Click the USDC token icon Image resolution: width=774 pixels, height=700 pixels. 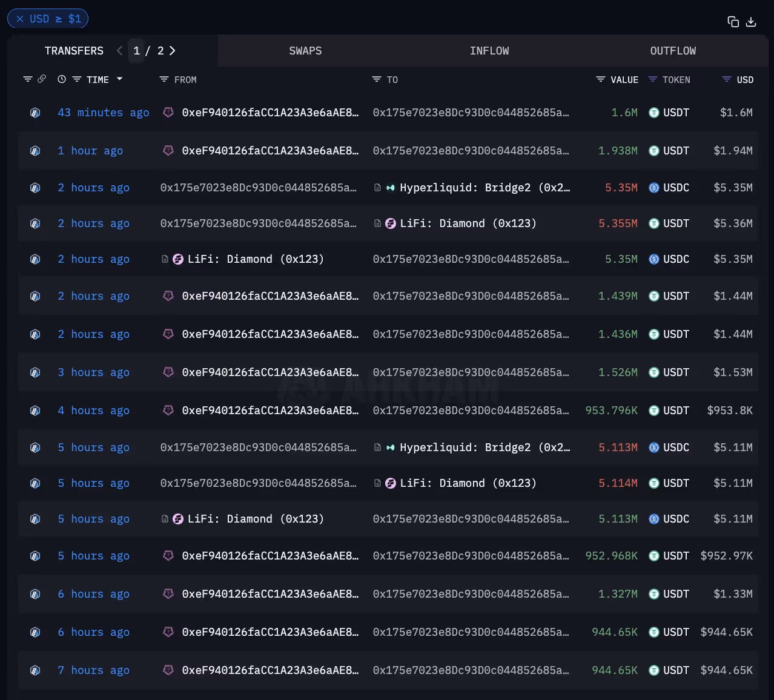pos(653,188)
